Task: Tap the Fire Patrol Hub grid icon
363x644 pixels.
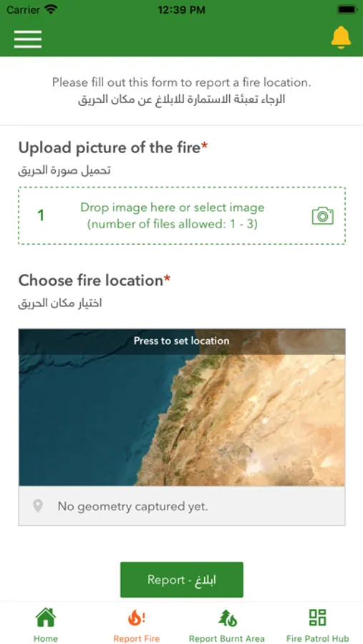Action: tap(317, 618)
